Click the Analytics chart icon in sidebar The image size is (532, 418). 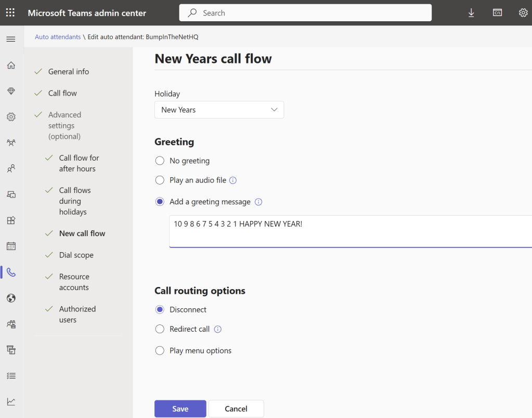[x=11, y=401]
